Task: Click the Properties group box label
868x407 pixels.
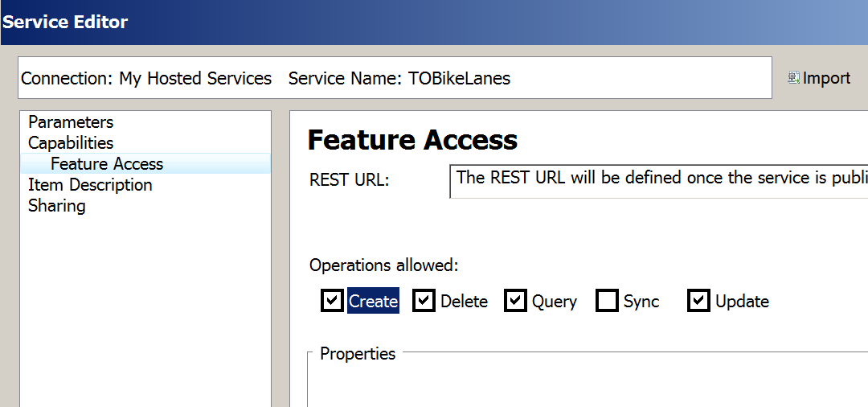Action: point(358,353)
